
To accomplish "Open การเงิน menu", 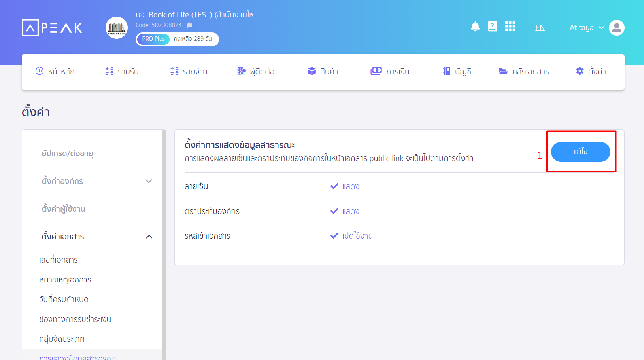I will (x=390, y=72).
